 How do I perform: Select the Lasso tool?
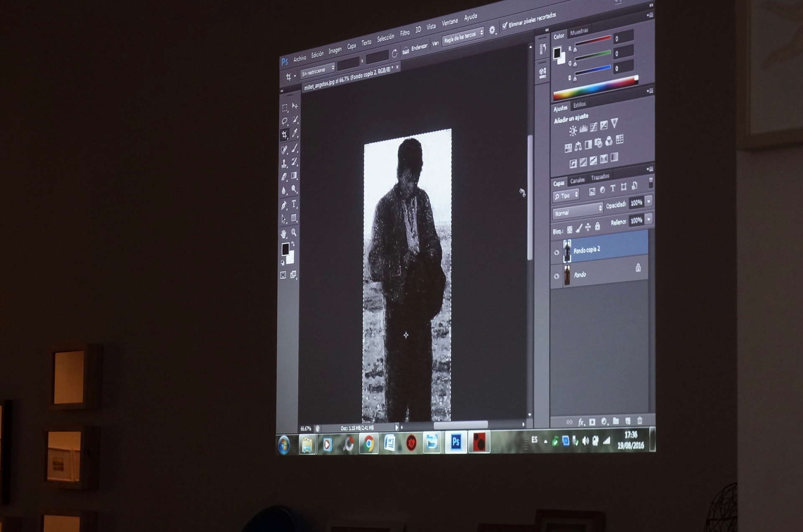click(285, 121)
